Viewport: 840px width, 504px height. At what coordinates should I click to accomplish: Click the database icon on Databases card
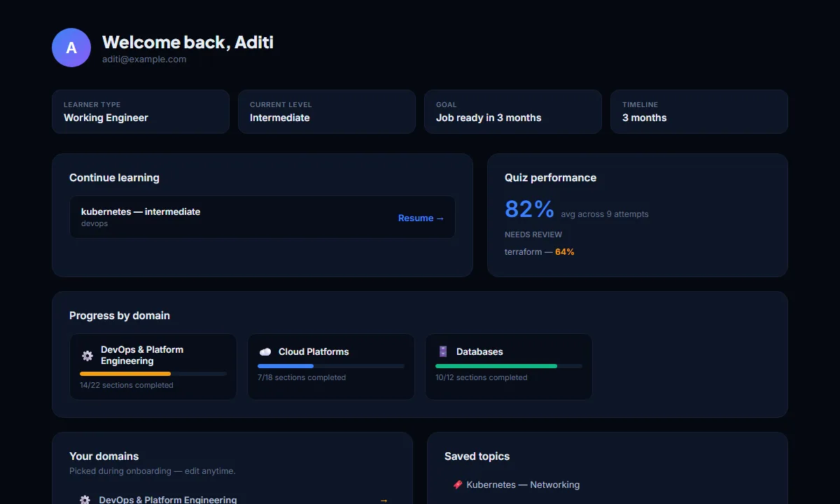[x=443, y=351]
